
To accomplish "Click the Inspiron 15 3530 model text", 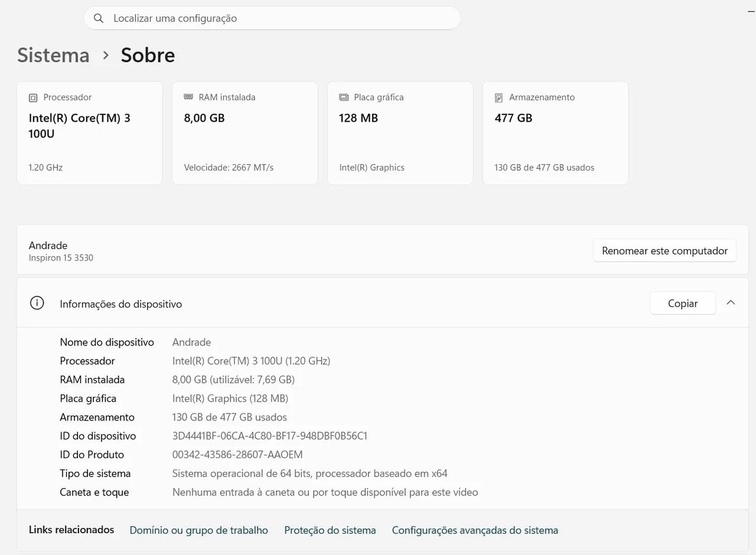I will click(61, 258).
